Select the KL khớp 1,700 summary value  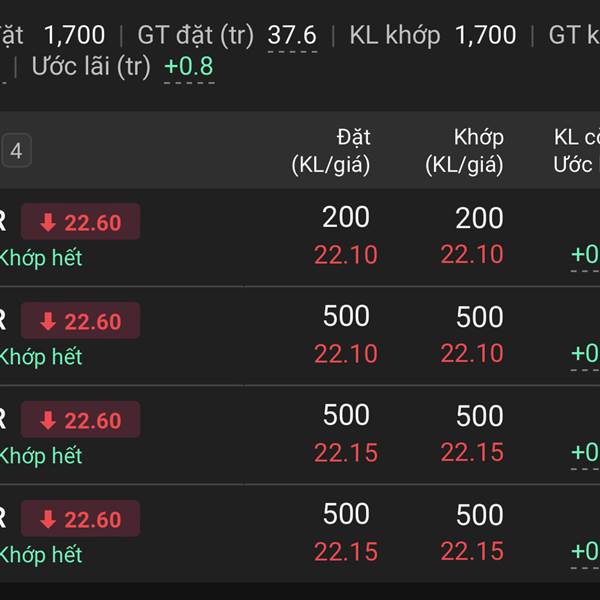(x=485, y=36)
